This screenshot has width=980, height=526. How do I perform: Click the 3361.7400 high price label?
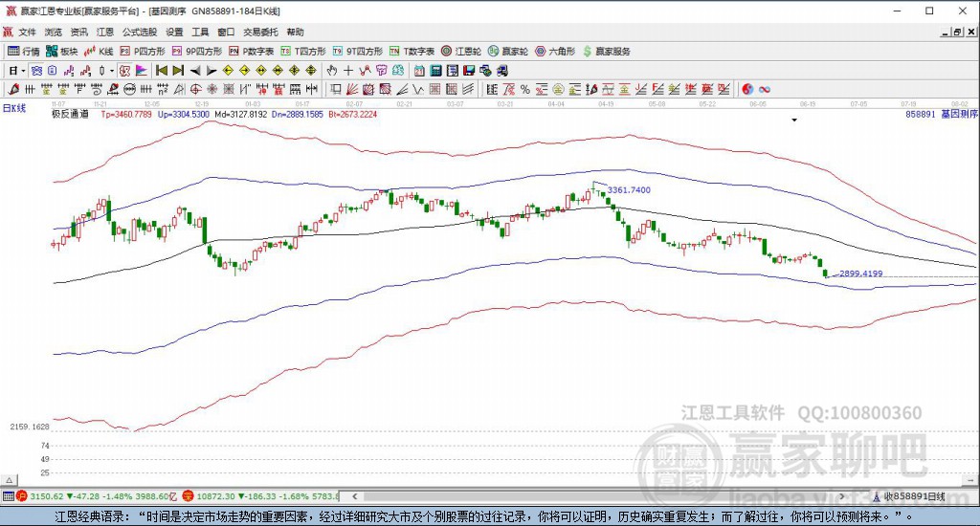(629, 190)
